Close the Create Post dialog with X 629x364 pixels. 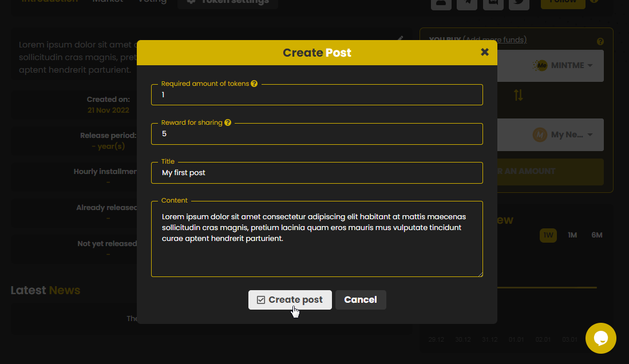485,52
